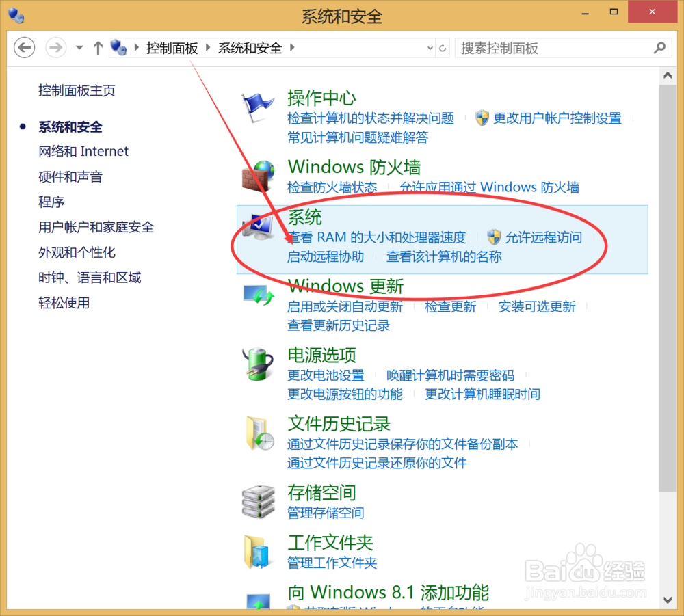Expand the recent pages arrow beside forward button
Viewport: 684px width, 616px height.
(x=78, y=48)
